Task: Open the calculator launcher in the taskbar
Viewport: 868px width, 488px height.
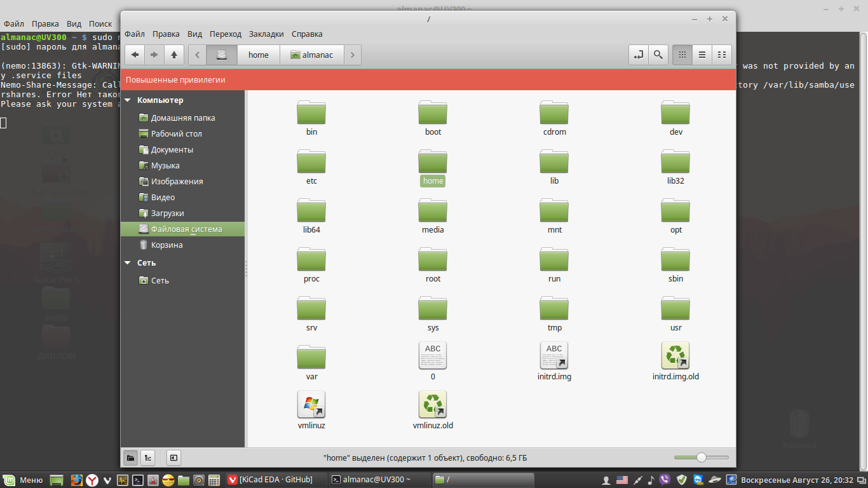Action: pos(214,480)
